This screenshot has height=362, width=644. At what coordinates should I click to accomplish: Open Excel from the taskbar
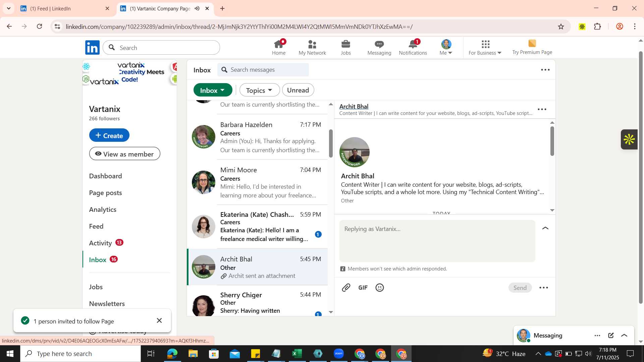297,354
